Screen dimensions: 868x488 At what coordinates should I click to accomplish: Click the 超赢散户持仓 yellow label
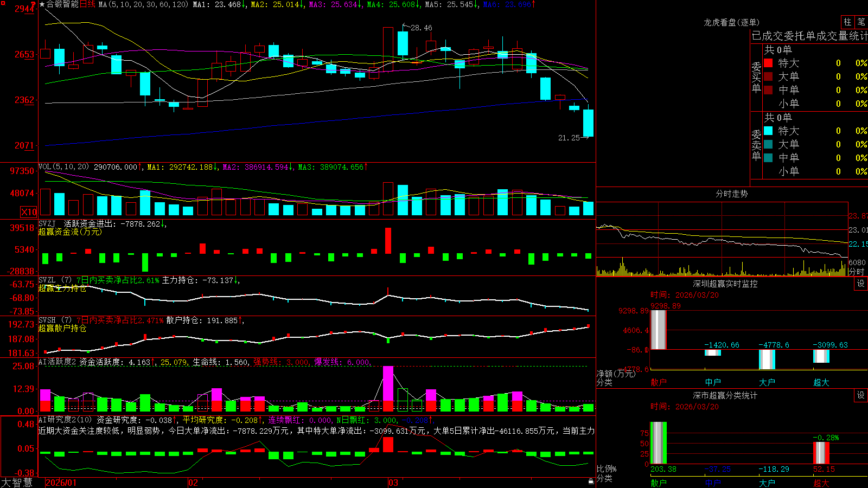(62, 328)
